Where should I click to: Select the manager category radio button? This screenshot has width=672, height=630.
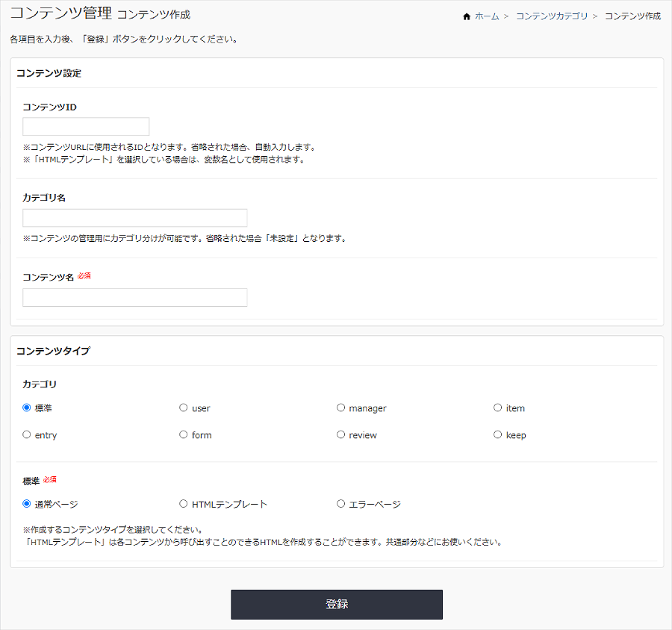tap(340, 408)
